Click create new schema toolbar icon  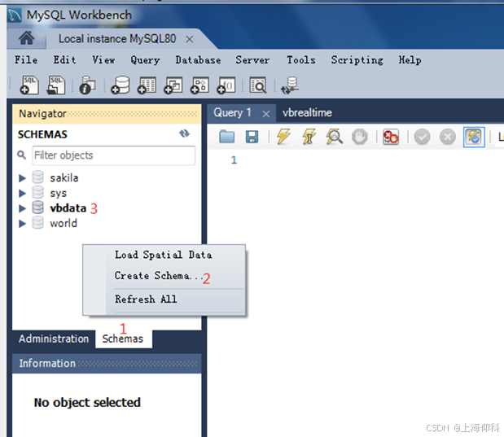pos(121,85)
